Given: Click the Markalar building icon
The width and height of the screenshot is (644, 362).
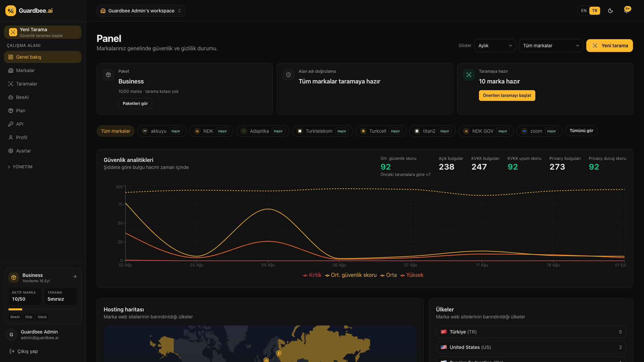Looking at the screenshot, I should (11, 70).
